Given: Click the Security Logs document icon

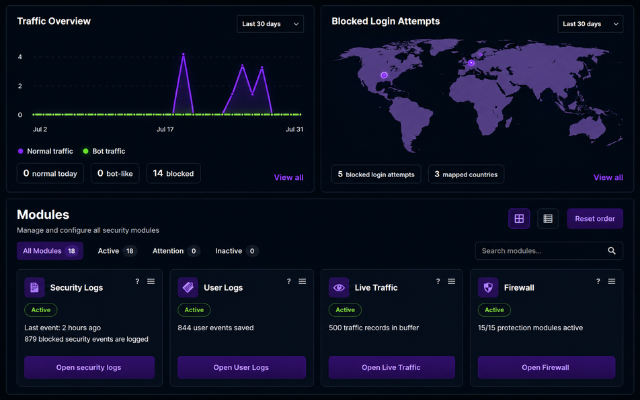Looking at the screenshot, I should [34, 288].
